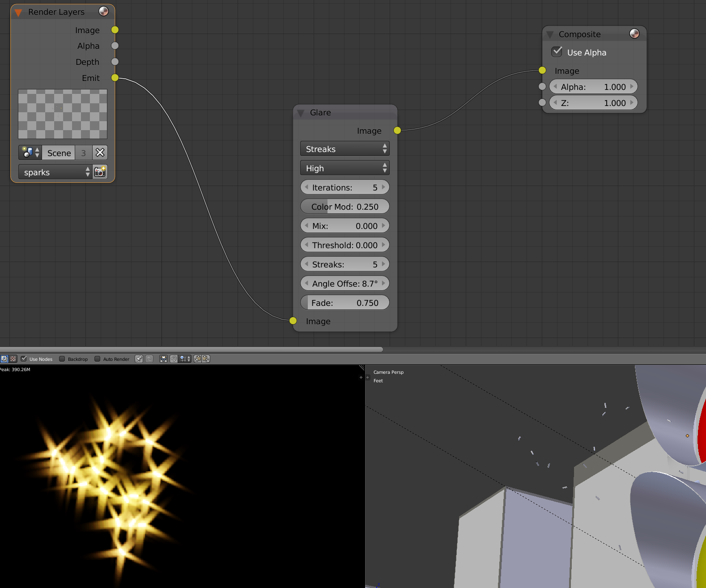
Task: Pin the node tree with the pin icon
Action: click(x=139, y=359)
